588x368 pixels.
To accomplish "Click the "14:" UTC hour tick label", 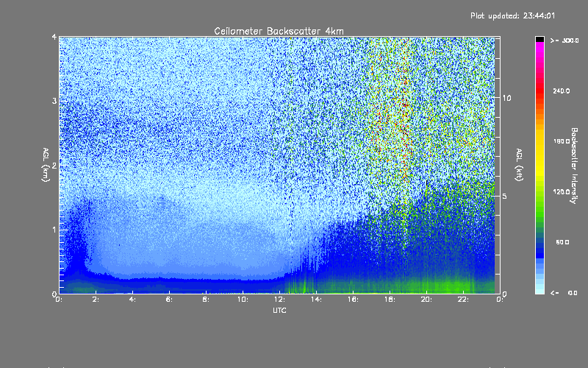I will click(x=316, y=300).
